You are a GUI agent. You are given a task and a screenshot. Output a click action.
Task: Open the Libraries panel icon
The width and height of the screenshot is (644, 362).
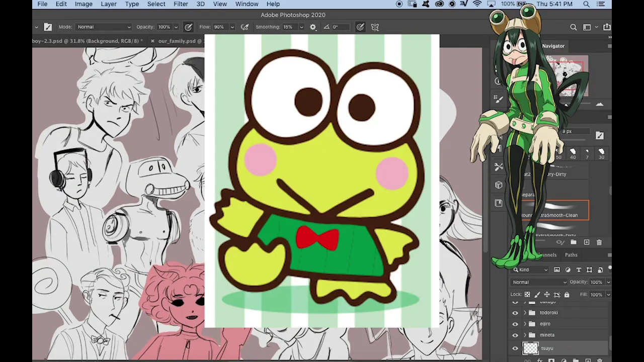point(499,203)
